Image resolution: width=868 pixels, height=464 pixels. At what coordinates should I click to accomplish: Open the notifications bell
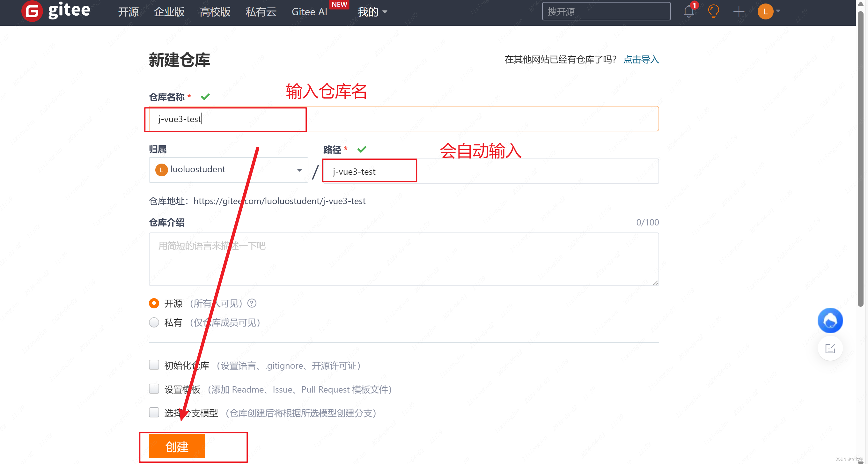coord(688,11)
